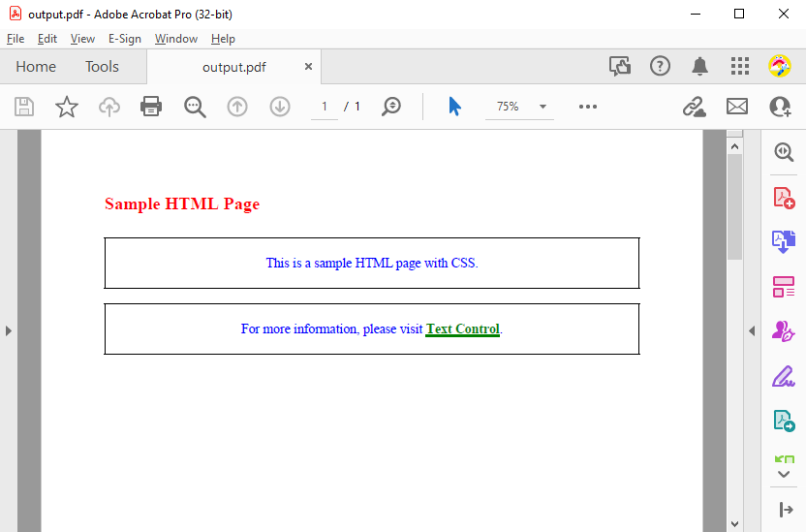Click the scrollbar down arrow
This screenshot has height=532, width=806.
[734, 524]
